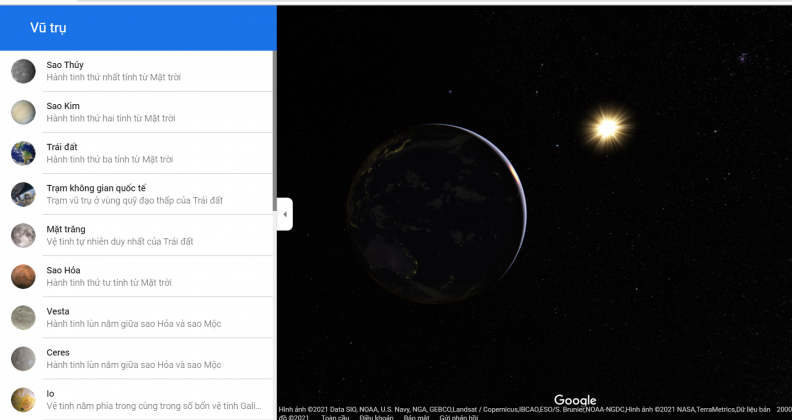792x420 pixels.
Task: Select the Trái đất globe icon
Action: click(23, 153)
